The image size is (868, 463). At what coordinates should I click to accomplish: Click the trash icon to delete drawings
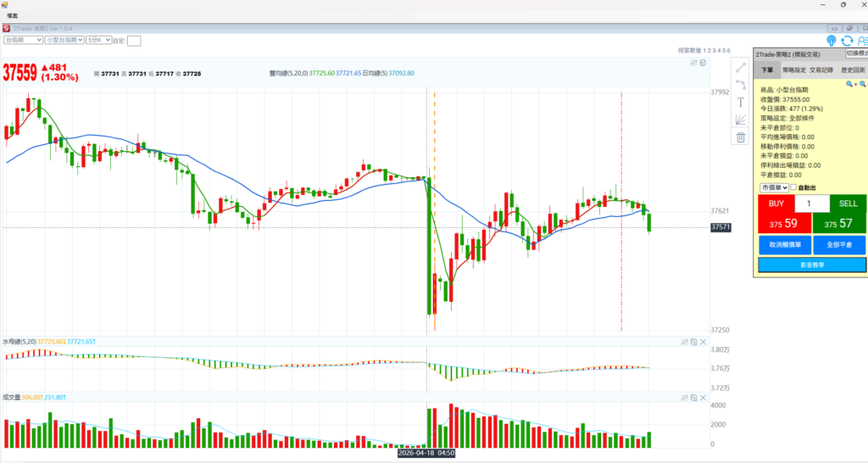741,137
